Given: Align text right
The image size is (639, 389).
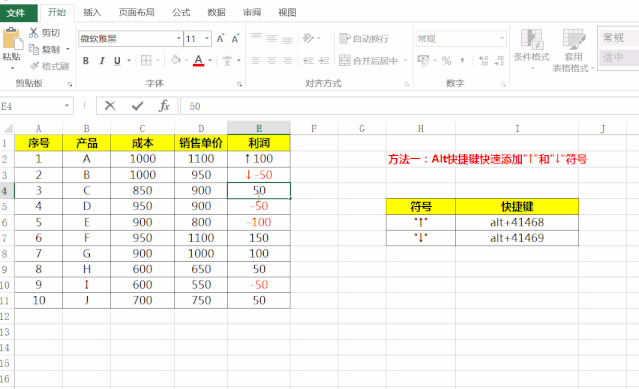Looking at the screenshot, I should 287,61.
